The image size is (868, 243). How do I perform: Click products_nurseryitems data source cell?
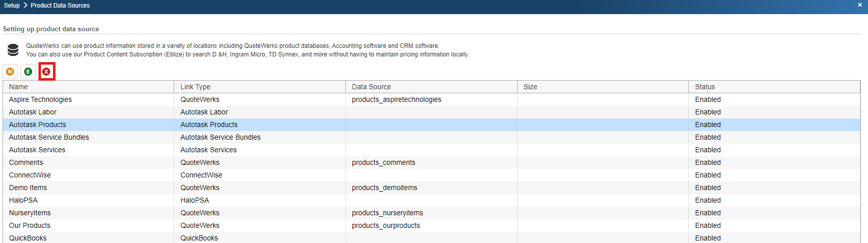click(x=387, y=213)
